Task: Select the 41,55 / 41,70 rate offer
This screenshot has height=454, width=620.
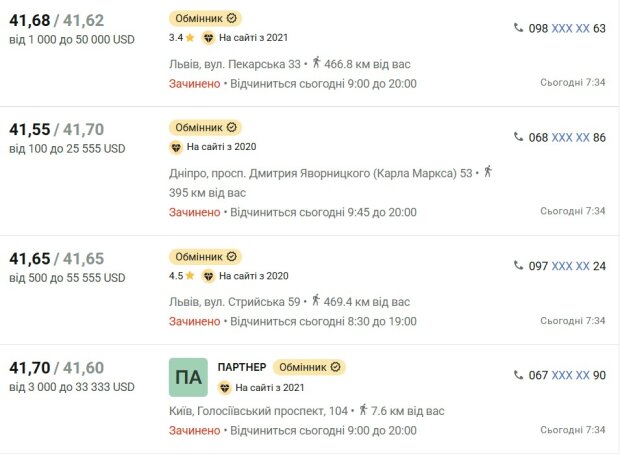Action: (57, 130)
